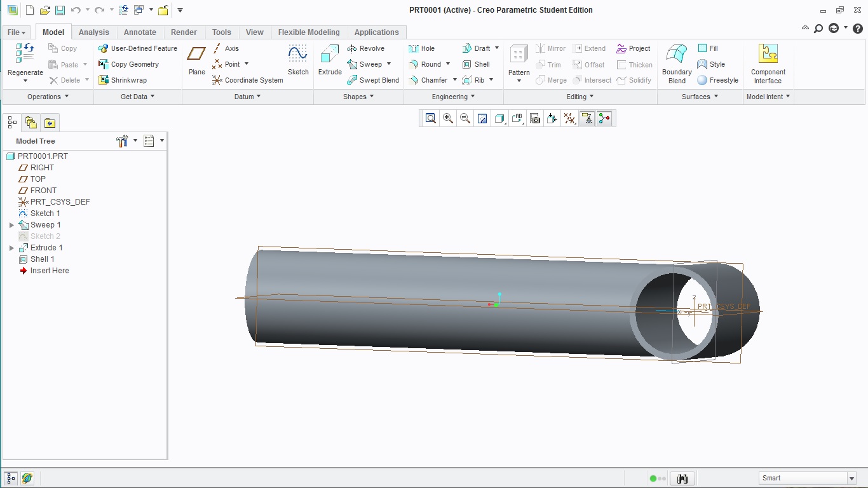Create a Coordinate System datum

tap(247, 80)
